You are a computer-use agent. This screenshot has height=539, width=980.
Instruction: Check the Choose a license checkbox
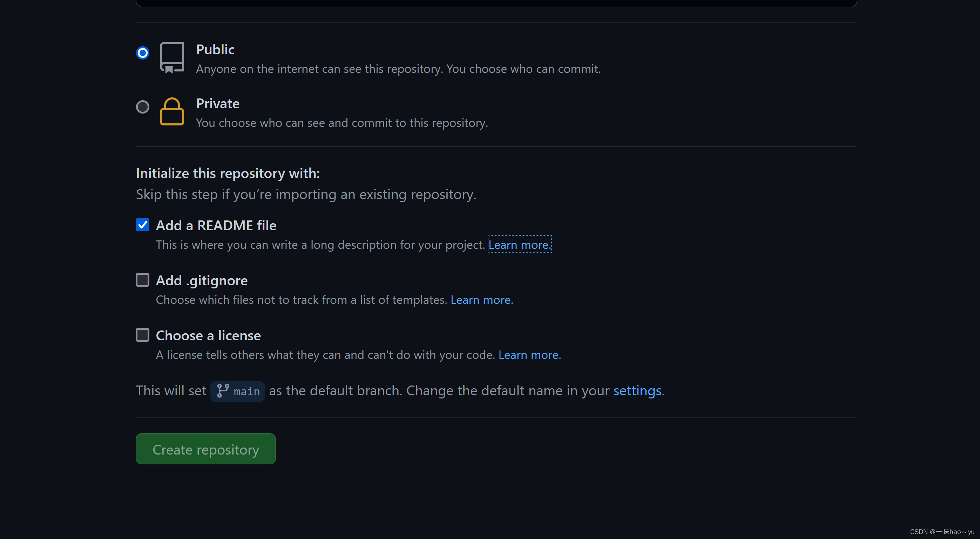[x=143, y=335]
